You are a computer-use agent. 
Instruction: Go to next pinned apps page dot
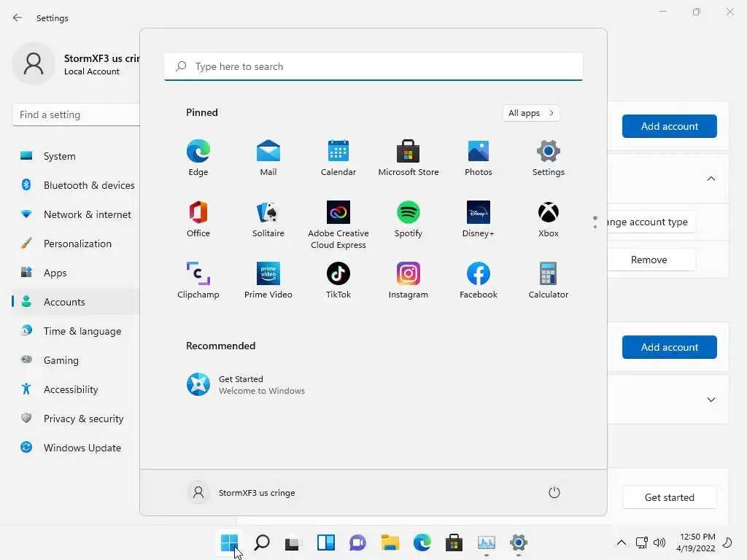pos(595,227)
